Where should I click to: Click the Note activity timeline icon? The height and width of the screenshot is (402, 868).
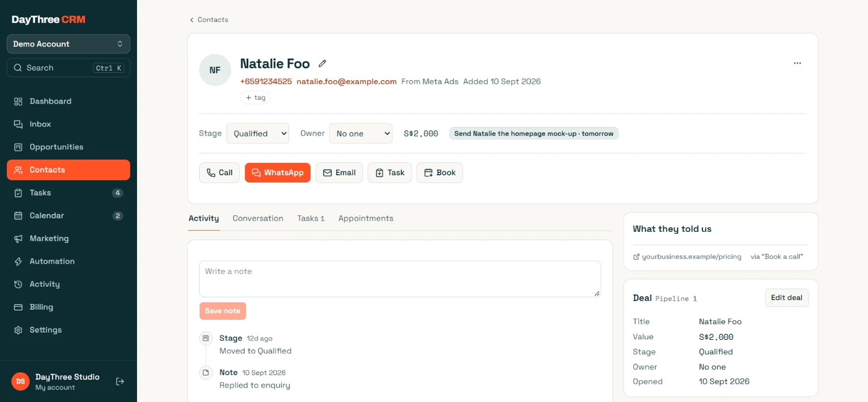(x=205, y=372)
